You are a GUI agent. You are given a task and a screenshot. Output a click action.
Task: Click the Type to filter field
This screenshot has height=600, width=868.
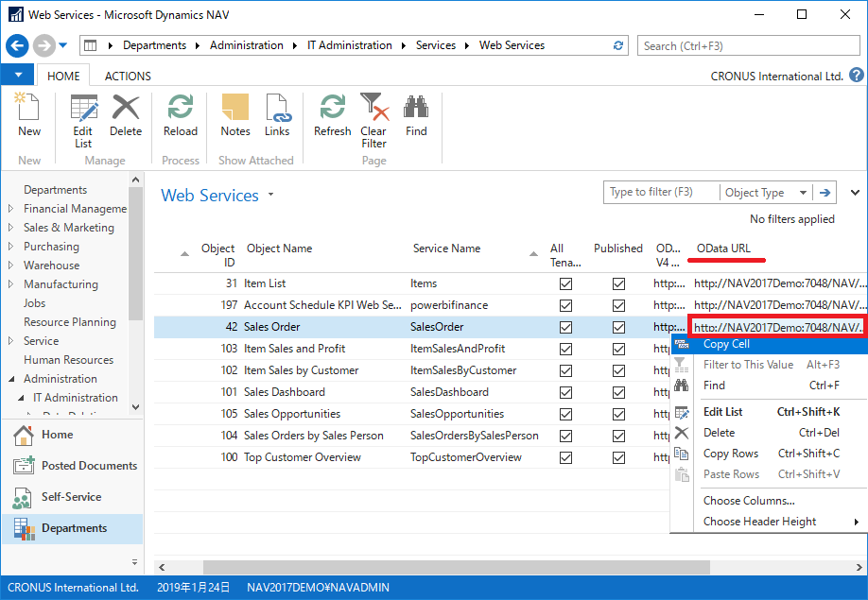(661, 192)
